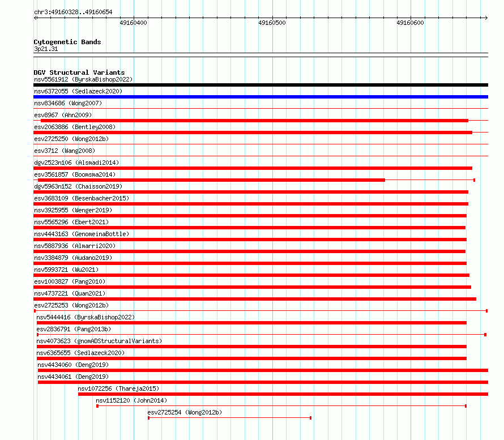Click the Cytogenetic Bands track title
Screen dimensions: 504x440
[x=67, y=42]
